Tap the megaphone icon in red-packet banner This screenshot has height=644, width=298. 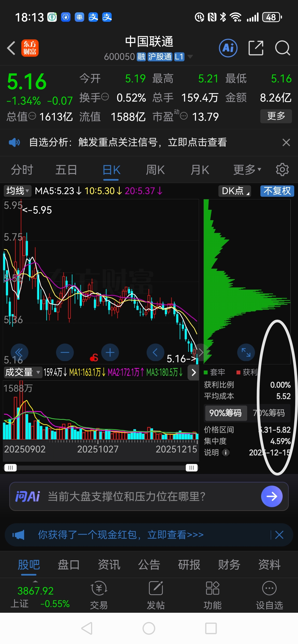pyautogui.click(x=18, y=535)
